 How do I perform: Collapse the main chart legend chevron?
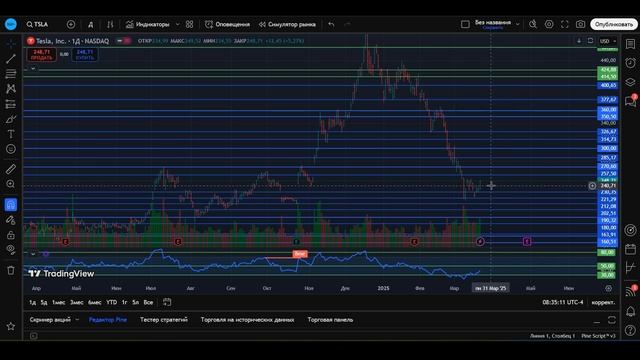(x=33, y=69)
